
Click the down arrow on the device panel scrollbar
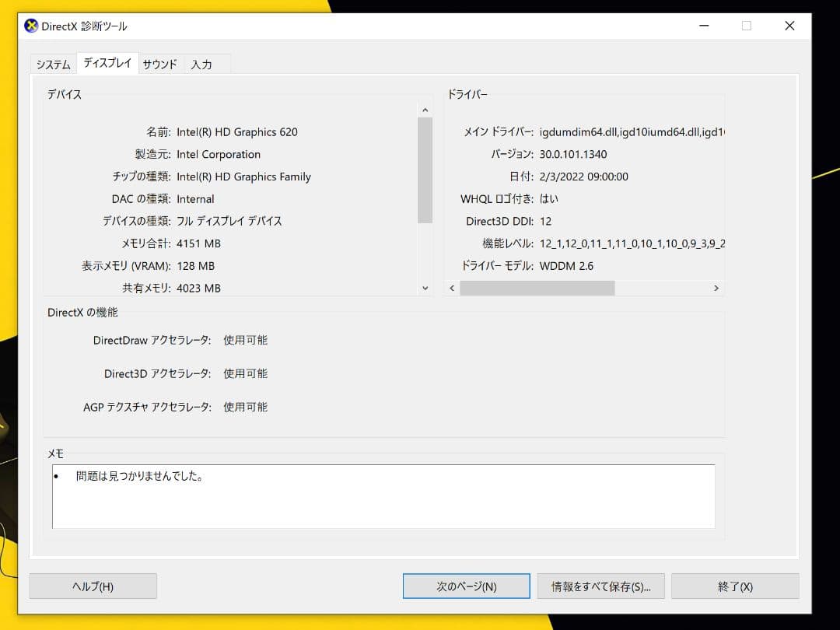425,287
